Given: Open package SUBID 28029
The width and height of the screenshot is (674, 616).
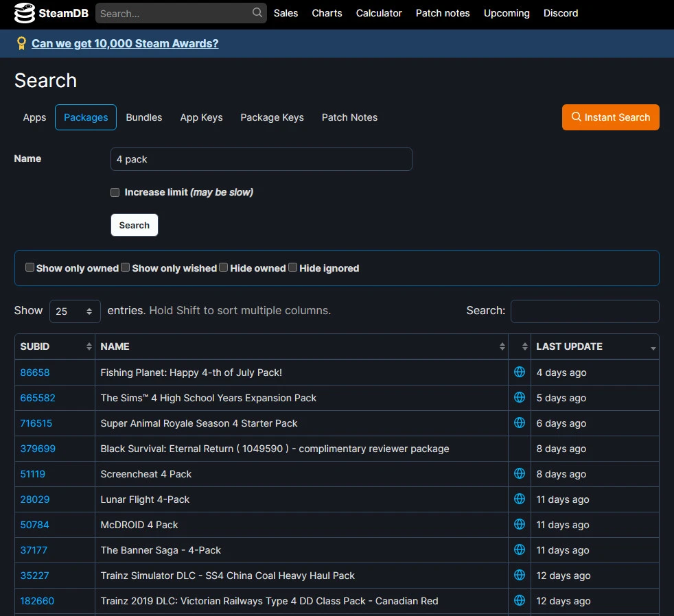Looking at the screenshot, I should point(35,499).
